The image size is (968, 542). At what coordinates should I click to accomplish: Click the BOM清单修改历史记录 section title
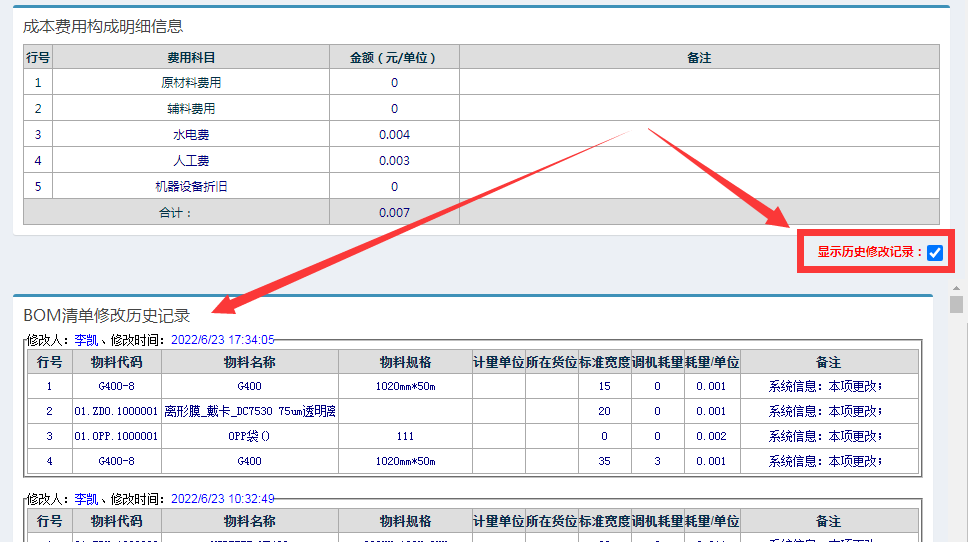(x=106, y=315)
